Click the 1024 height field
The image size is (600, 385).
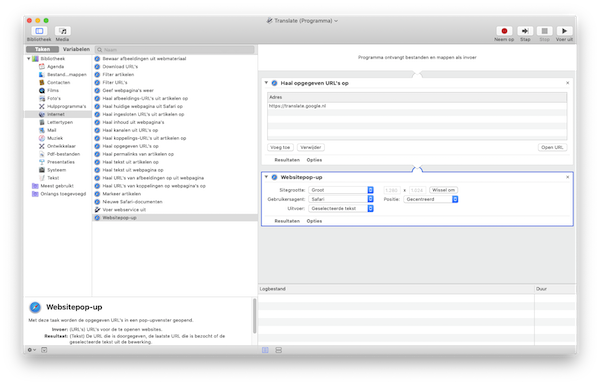click(417, 190)
